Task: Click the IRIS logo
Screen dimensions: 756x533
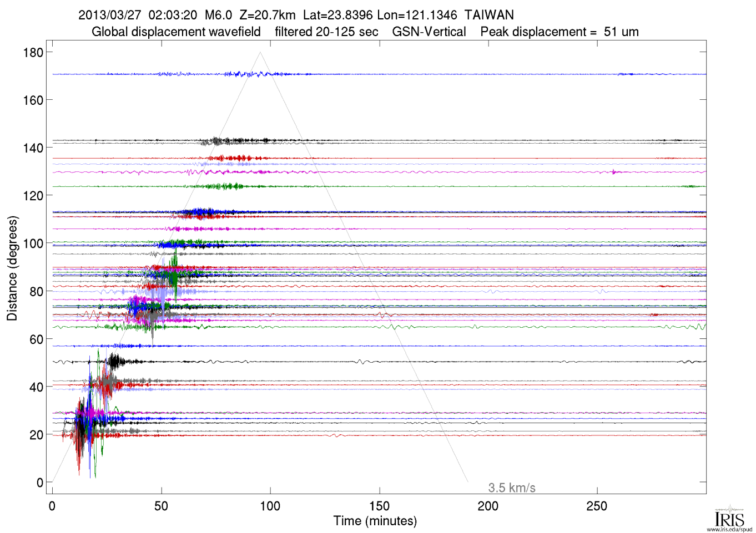Action: point(729,517)
